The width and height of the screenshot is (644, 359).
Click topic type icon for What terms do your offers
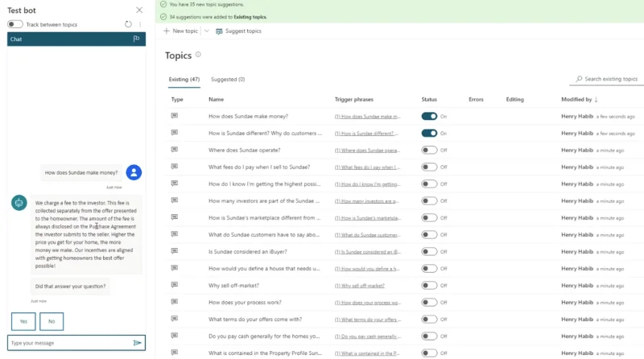tap(175, 319)
